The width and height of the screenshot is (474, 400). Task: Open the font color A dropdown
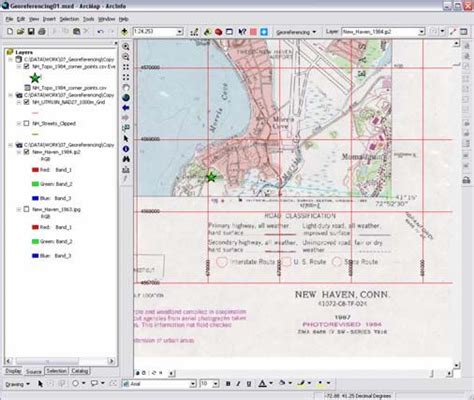(x=271, y=384)
